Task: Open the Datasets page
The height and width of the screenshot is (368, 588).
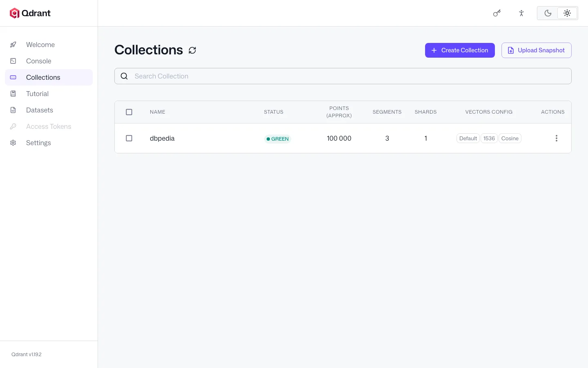Action: [49, 110]
